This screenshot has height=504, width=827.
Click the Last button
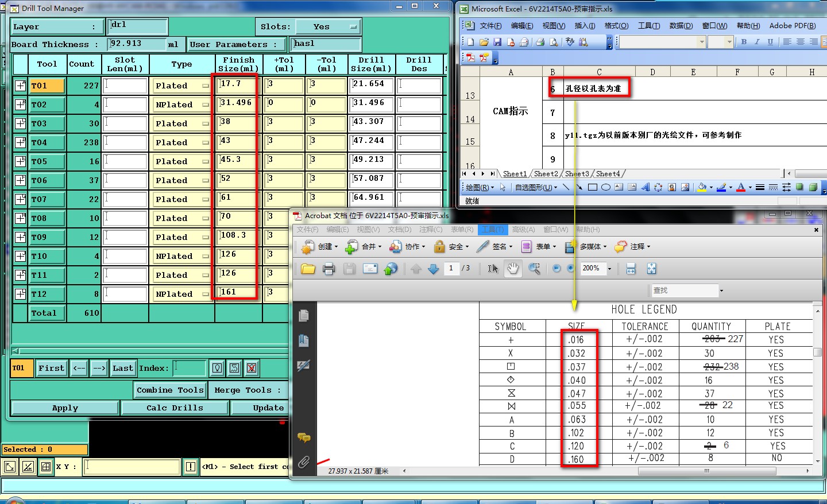point(122,368)
